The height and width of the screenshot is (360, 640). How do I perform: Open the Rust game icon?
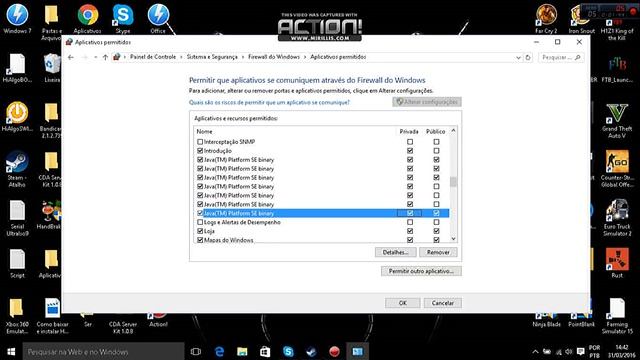(617, 263)
